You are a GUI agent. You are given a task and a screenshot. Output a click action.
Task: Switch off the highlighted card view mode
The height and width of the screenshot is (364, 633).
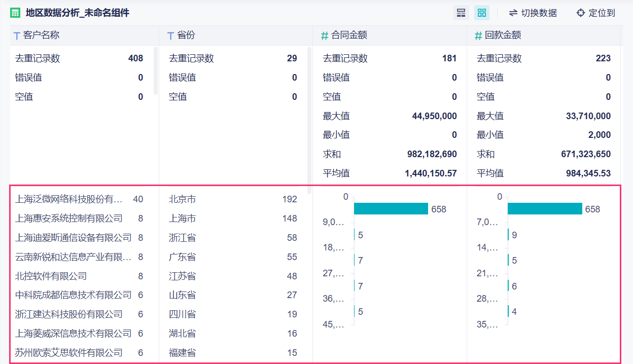coord(481,12)
